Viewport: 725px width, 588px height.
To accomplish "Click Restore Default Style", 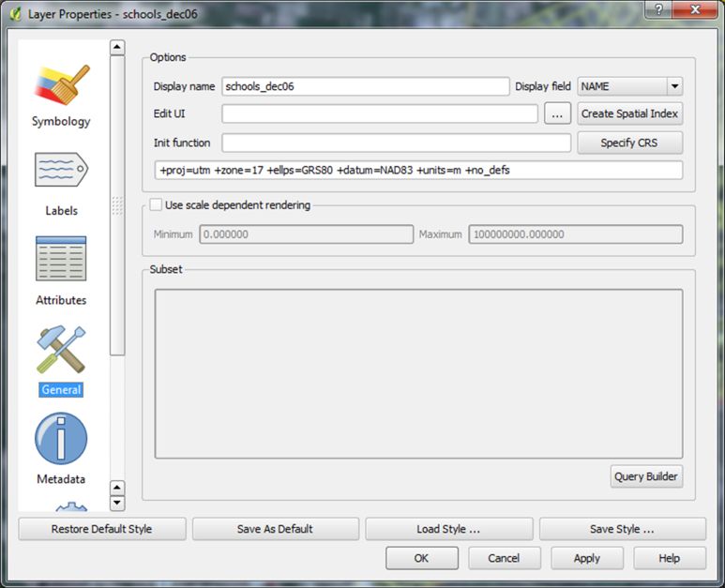I will pos(102,529).
